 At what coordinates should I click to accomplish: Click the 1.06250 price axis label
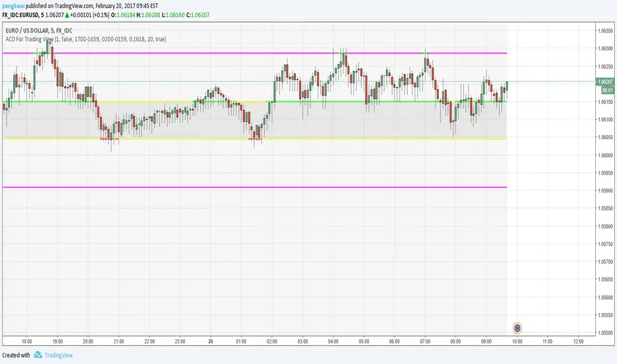point(606,66)
